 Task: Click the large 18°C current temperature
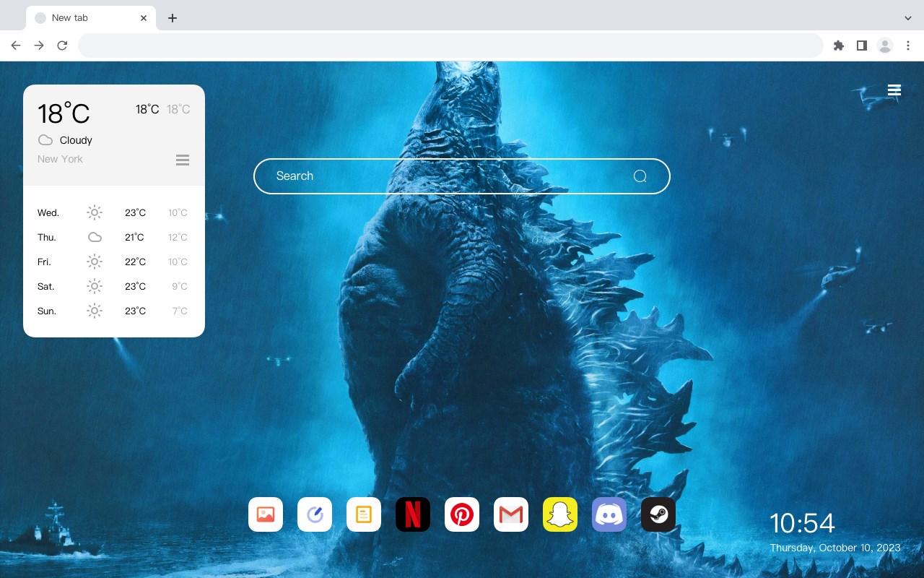tap(64, 113)
